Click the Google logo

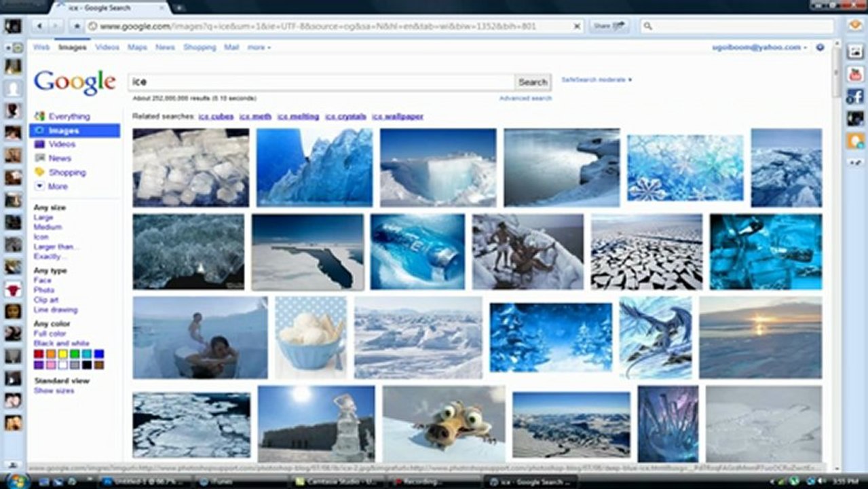point(75,82)
